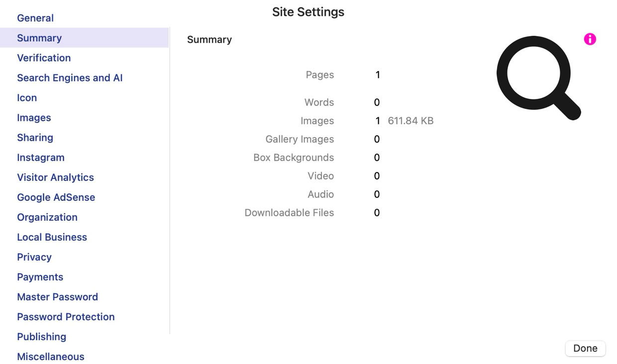Image resolution: width=617 pixels, height=364 pixels.
Task: Open Publishing settings
Action: pyautogui.click(x=41, y=336)
